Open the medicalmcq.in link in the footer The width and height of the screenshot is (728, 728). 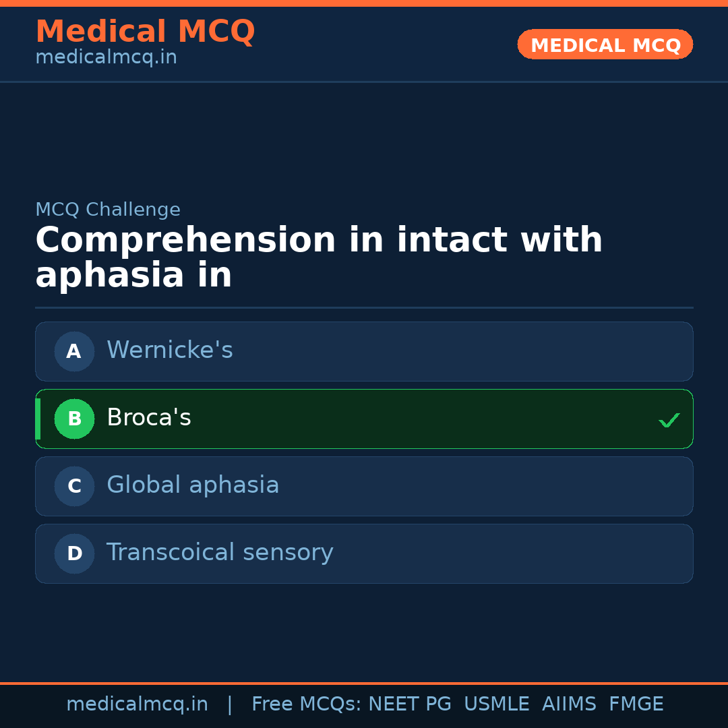point(137,704)
